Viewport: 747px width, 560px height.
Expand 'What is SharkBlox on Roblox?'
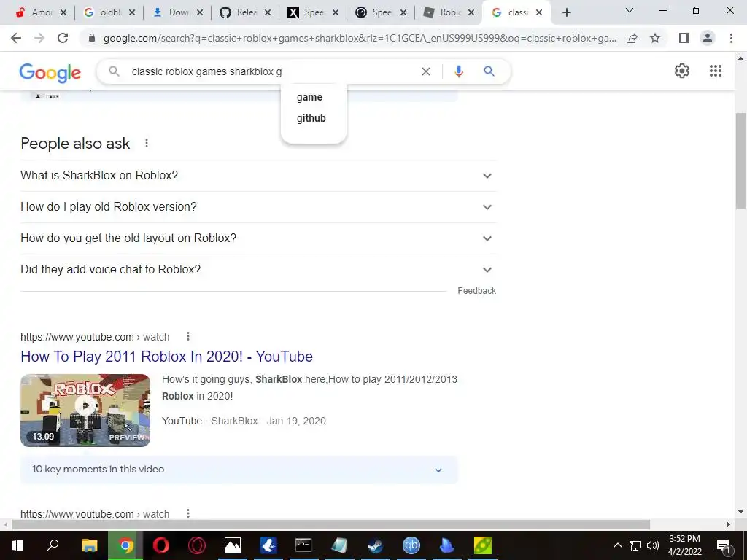[258, 176]
